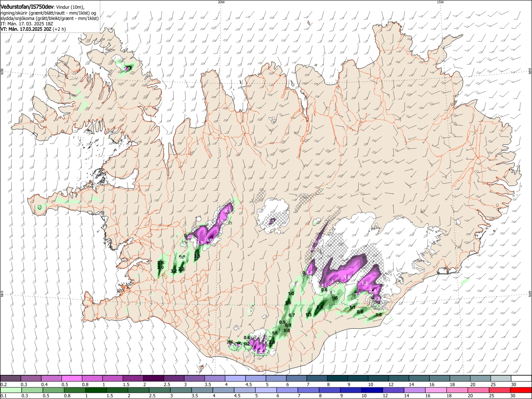Select upper legend swatch between 4 and 4.5
Viewport: 532px width, 399px height.
(235, 379)
